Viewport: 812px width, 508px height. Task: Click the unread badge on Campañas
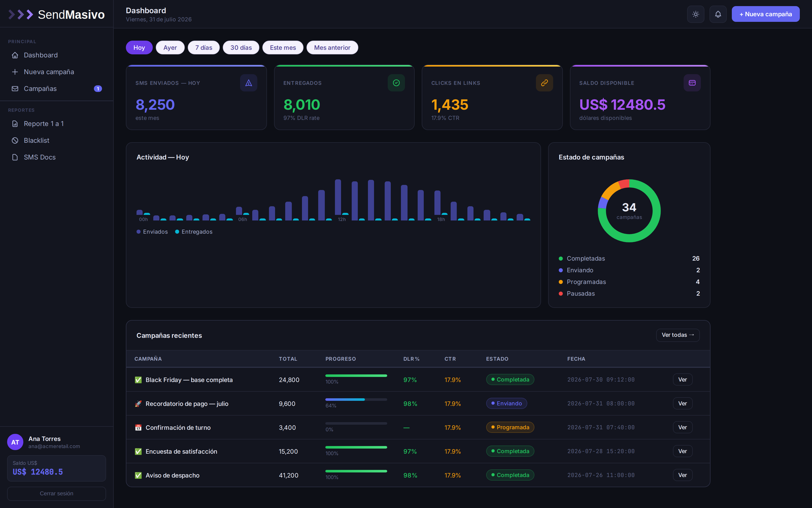[98, 89]
